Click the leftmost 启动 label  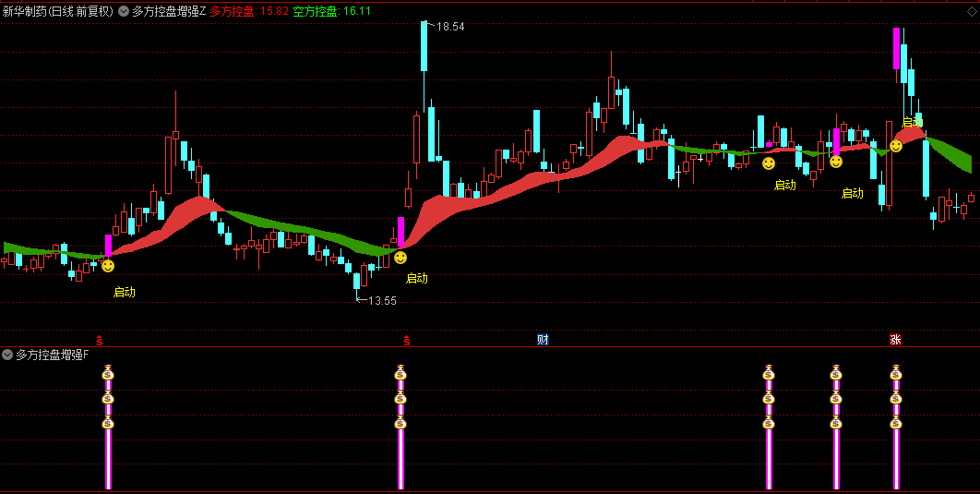(125, 292)
